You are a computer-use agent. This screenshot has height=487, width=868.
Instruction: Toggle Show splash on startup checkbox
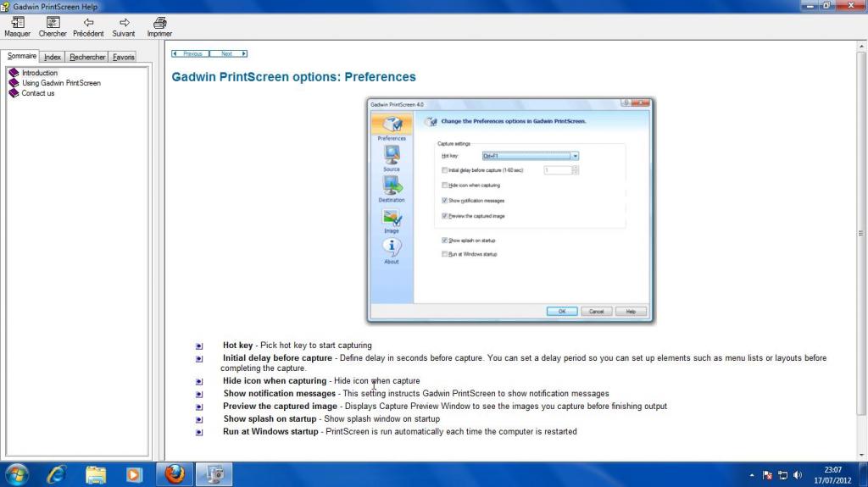(444, 241)
